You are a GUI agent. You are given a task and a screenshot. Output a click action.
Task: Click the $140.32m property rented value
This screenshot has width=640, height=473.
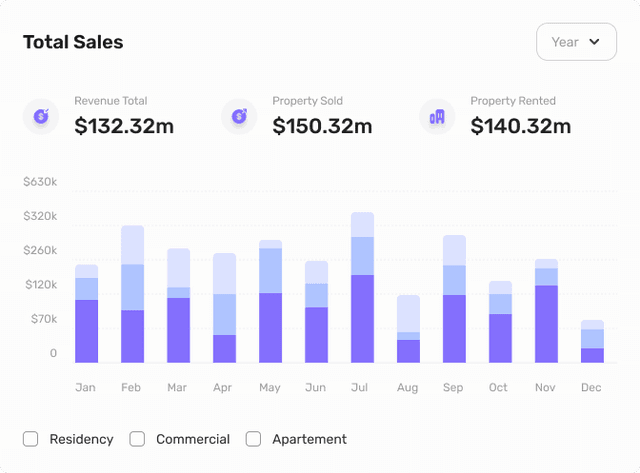pyautogui.click(x=520, y=126)
